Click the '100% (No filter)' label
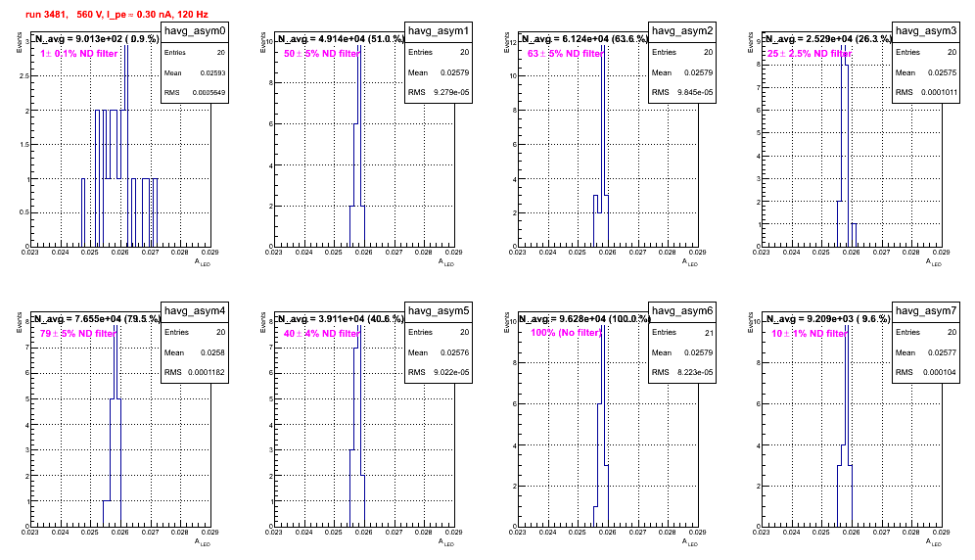 [566, 333]
